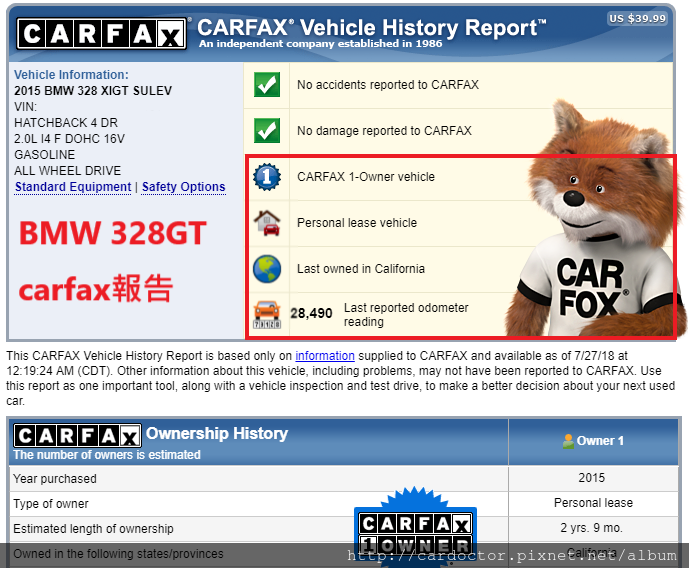
Task: Click the Vehicle Information heading
Action: pos(71,75)
